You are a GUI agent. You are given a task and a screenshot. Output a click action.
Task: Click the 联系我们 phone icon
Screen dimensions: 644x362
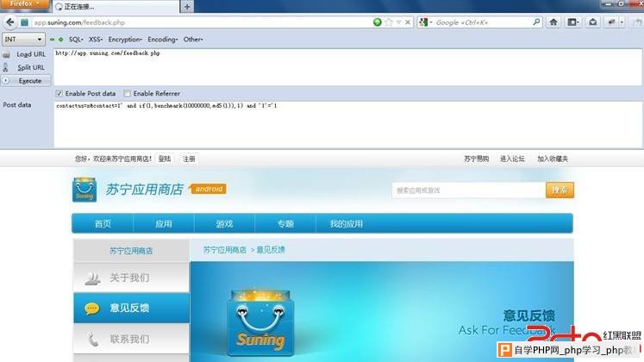click(x=93, y=339)
